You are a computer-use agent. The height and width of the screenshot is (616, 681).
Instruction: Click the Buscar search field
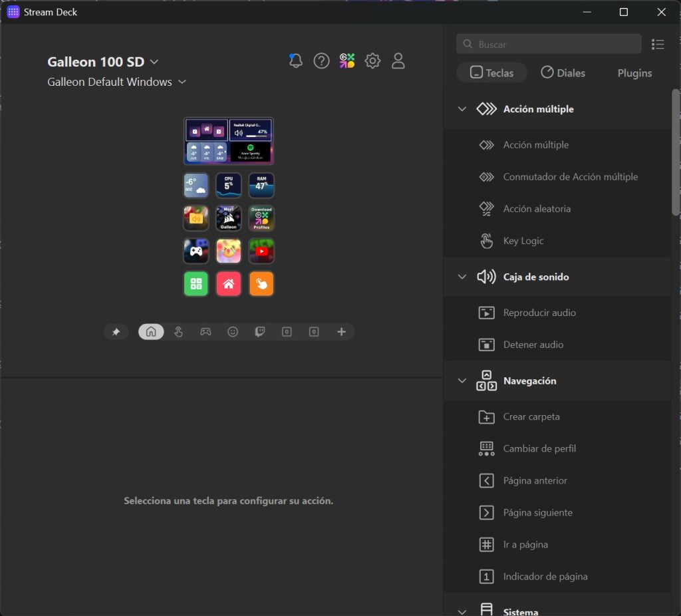point(549,45)
